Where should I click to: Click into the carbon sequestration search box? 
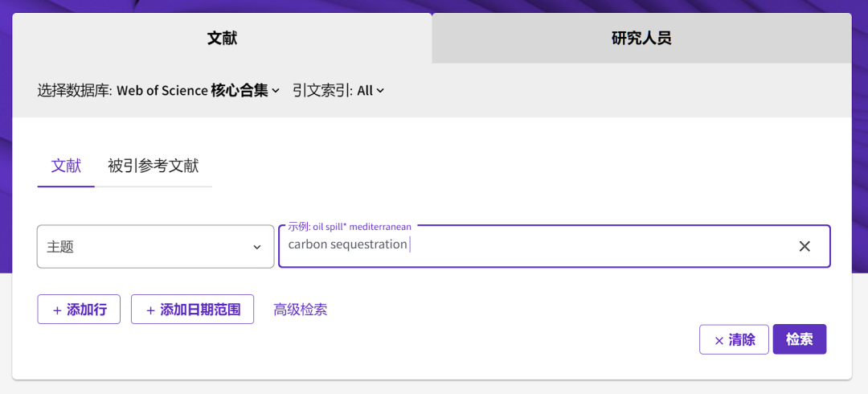pyautogui.click(x=530, y=246)
